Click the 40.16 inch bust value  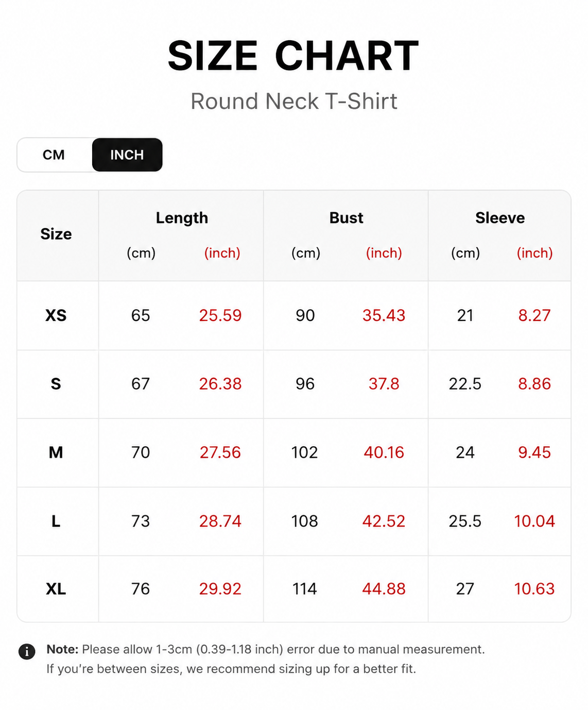384,452
